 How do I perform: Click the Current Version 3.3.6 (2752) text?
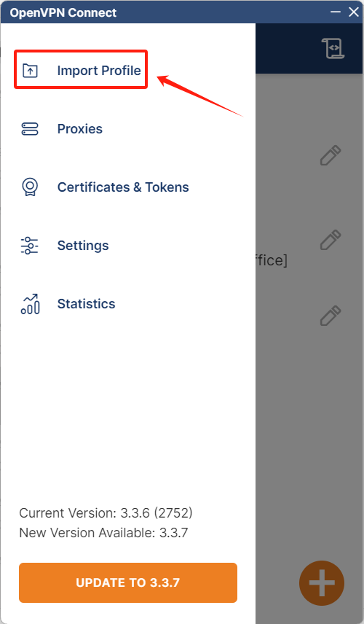pos(106,513)
